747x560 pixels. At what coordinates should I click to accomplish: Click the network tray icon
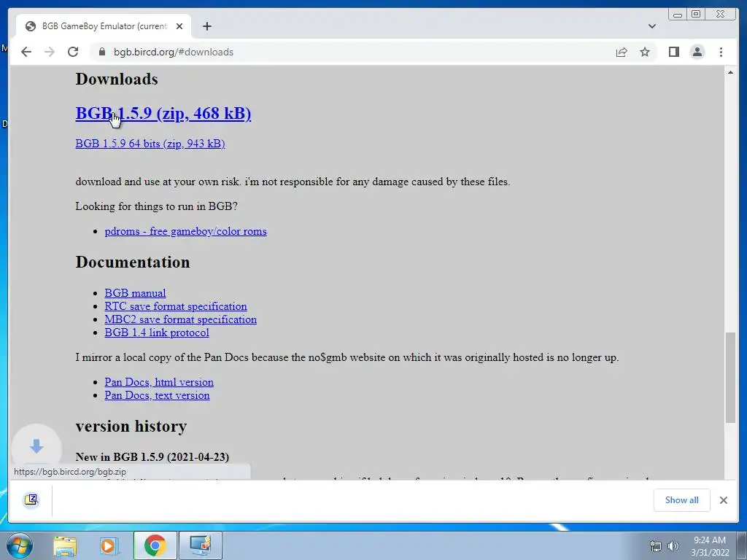point(656,546)
